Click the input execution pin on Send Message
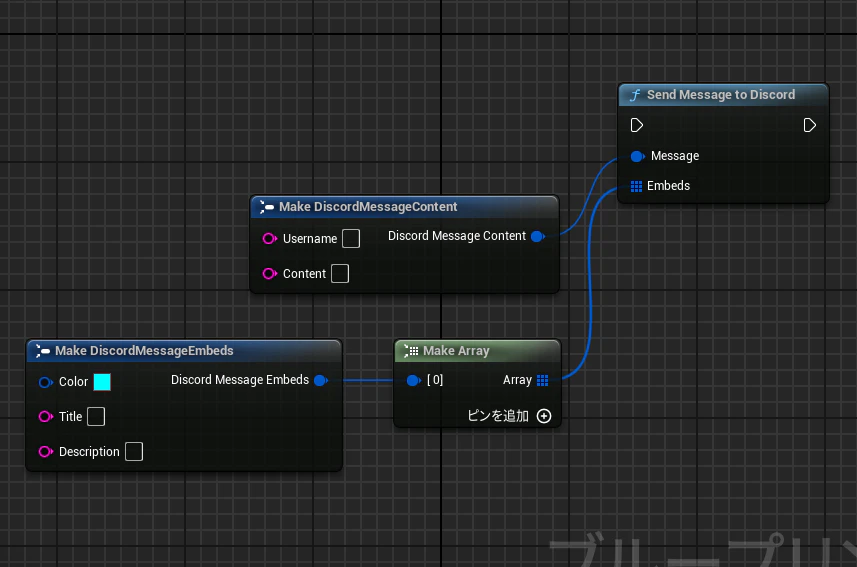 [637, 125]
